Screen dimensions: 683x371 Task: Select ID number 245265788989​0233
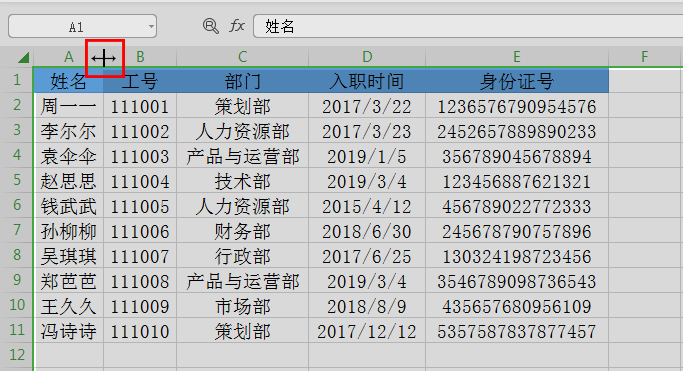coord(517,131)
